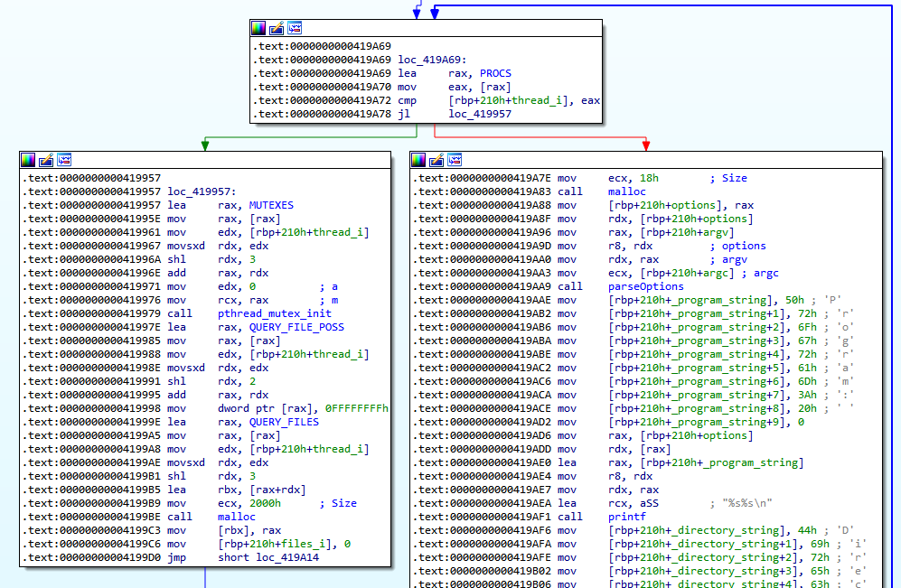Click the printf call at 419AF1
This screenshot has width=901, height=588.
[x=627, y=517]
